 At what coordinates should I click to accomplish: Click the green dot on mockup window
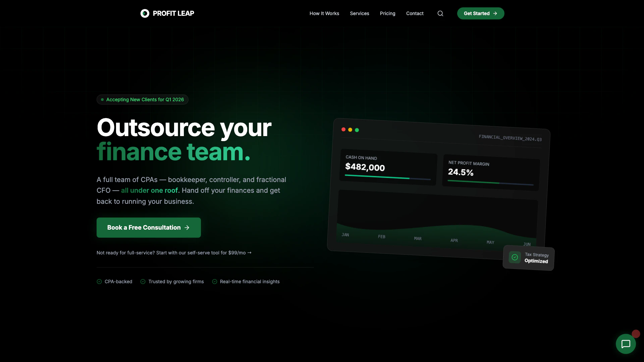coord(357,130)
